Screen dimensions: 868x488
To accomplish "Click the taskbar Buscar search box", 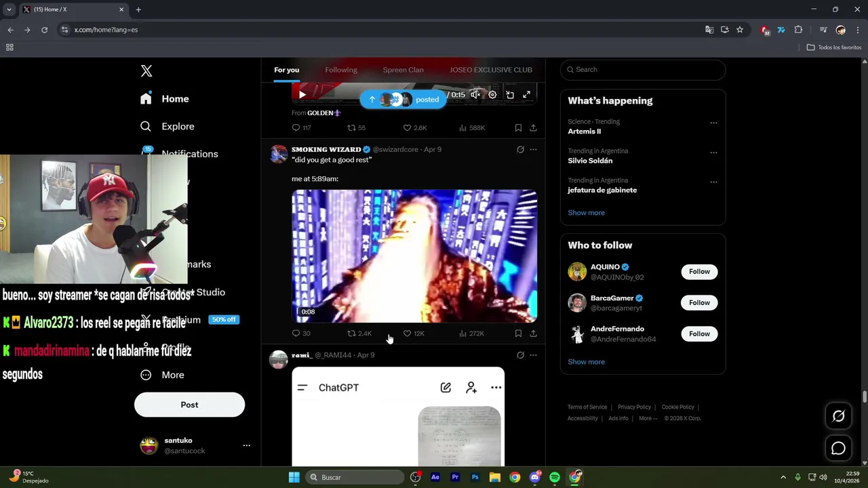I will (x=354, y=477).
